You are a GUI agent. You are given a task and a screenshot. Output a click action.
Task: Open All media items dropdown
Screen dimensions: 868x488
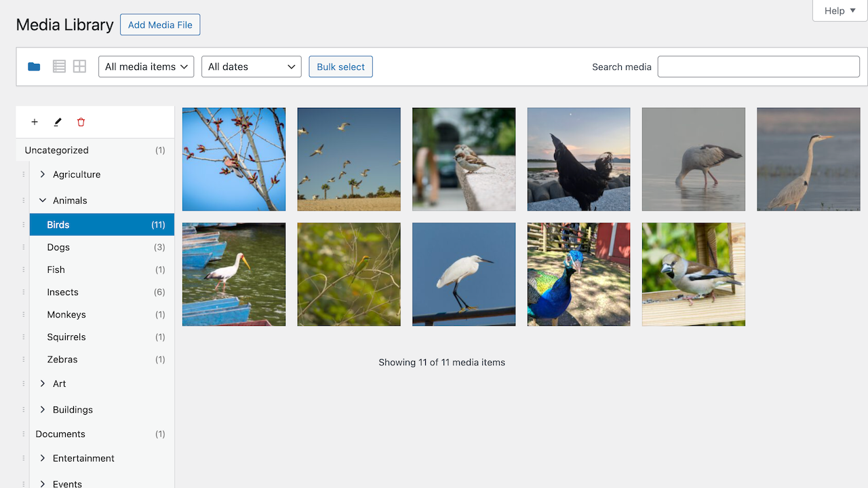point(146,67)
